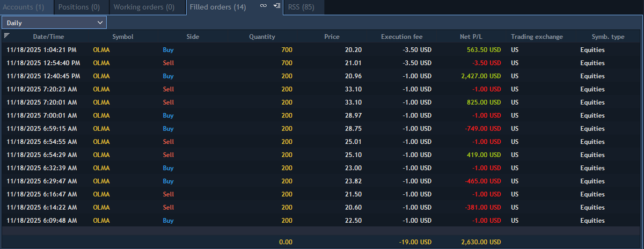
Task: Click the 563.50 USD Net P/L value
Action: pos(484,50)
